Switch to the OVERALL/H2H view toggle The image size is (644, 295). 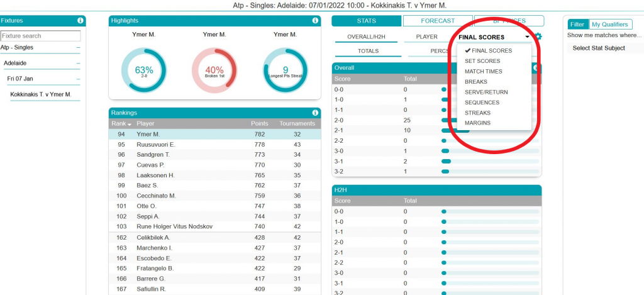(x=365, y=37)
